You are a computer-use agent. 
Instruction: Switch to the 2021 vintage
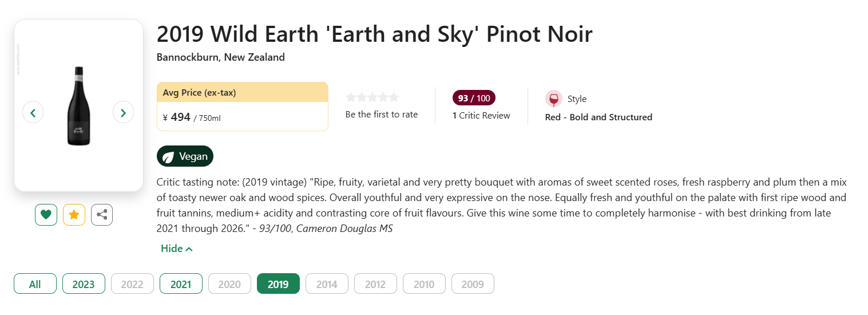pos(181,284)
